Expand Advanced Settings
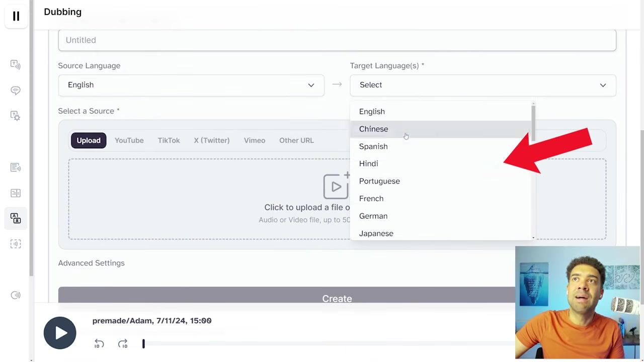 91,263
